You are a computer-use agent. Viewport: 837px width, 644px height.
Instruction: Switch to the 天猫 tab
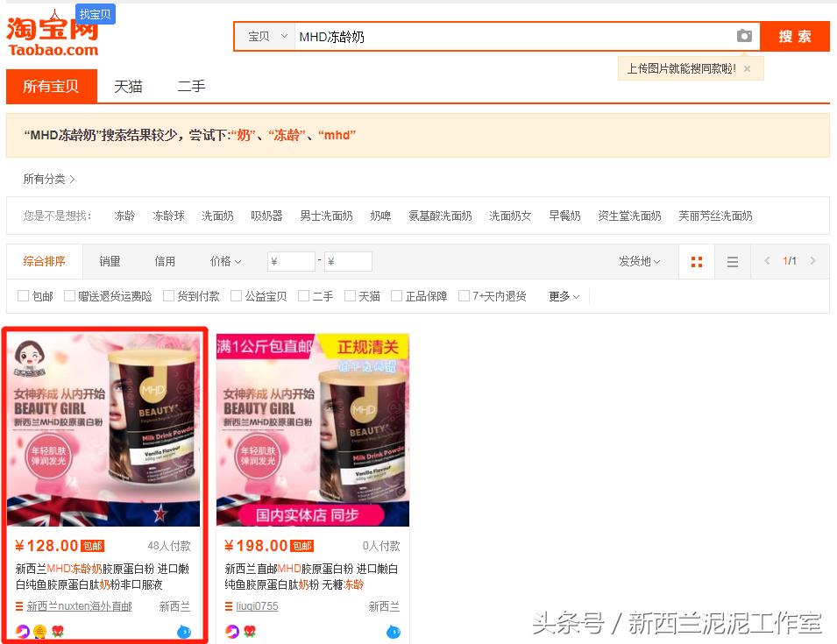pos(129,87)
